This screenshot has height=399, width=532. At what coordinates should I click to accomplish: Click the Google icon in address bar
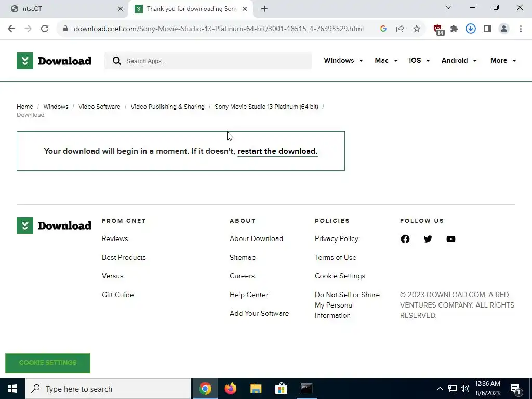click(383, 29)
